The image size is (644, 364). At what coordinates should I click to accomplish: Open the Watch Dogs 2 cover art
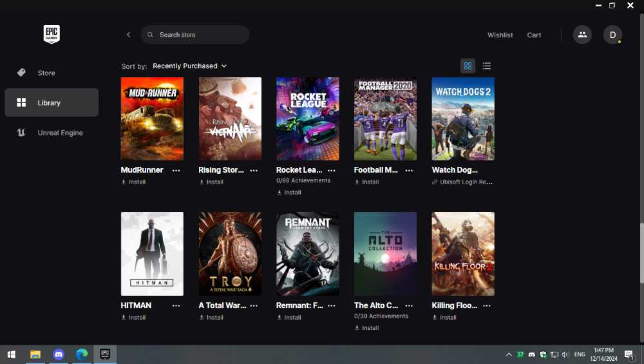tap(463, 119)
